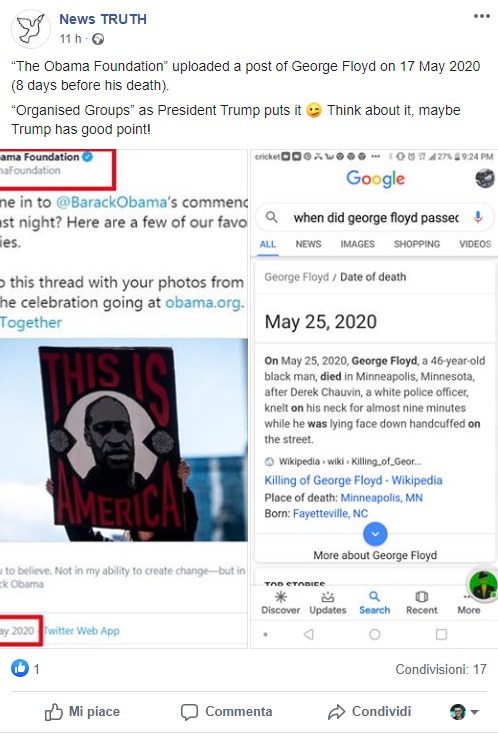The width and height of the screenshot is (498, 735).
Task: Click the globe public audience icon
Action: pyautogui.click(x=98, y=39)
